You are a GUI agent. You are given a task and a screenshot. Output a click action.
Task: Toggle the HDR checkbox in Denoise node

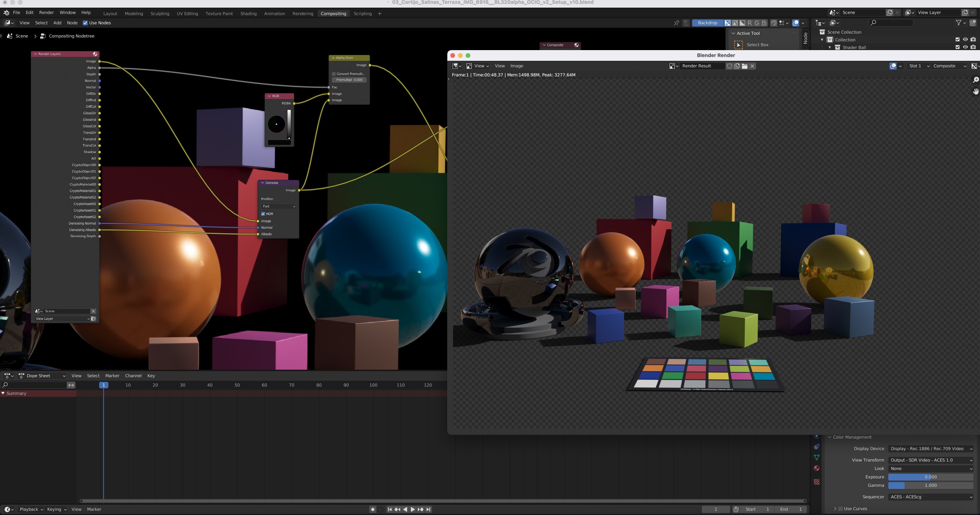pos(263,214)
